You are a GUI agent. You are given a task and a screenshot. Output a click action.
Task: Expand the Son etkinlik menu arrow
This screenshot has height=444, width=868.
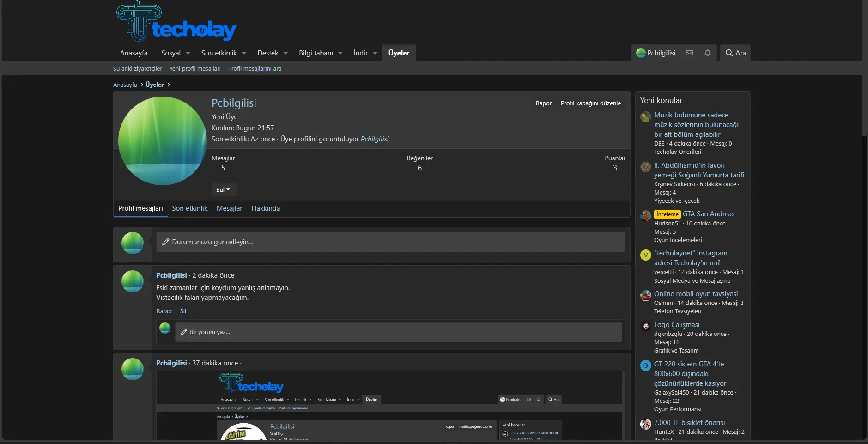[244, 53]
